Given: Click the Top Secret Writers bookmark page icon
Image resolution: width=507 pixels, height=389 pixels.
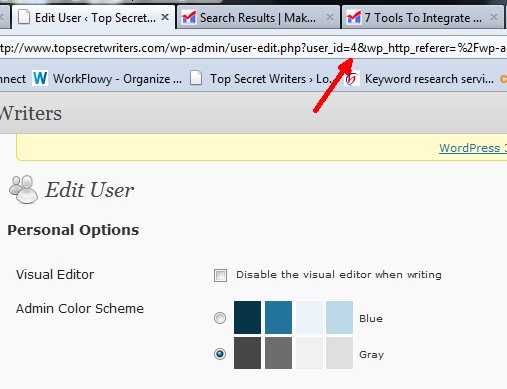Looking at the screenshot, I should 196,78.
